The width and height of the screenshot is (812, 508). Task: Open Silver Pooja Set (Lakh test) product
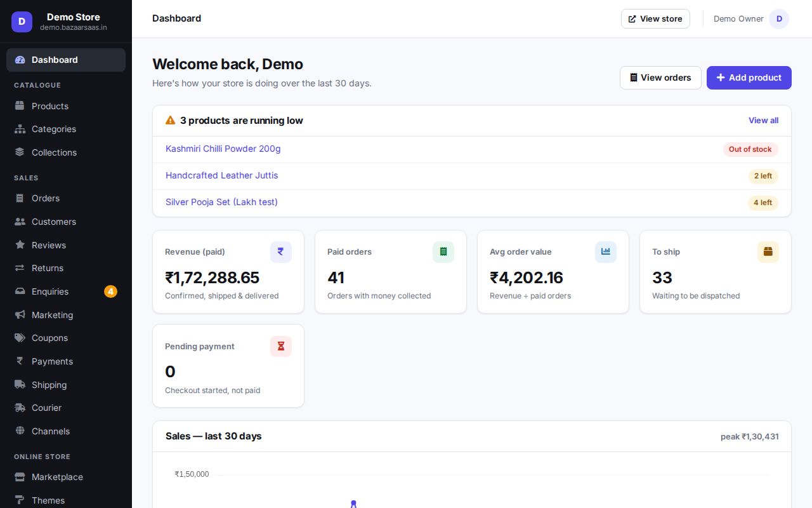(x=221, y=202)
